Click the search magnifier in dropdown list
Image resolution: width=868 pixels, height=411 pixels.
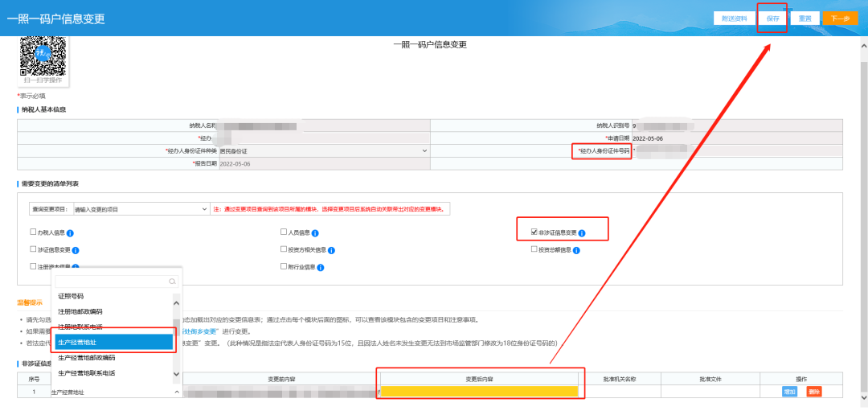[171, 282]
